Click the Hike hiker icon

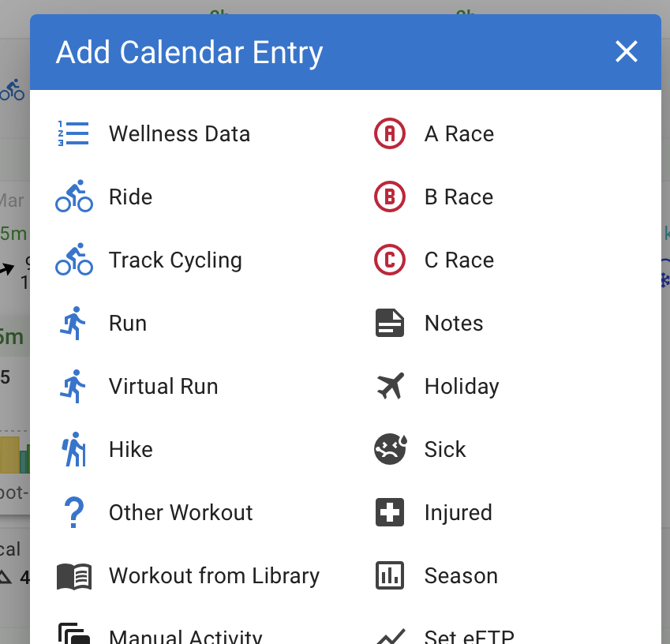pyautogui.click(x=73, y=450)
